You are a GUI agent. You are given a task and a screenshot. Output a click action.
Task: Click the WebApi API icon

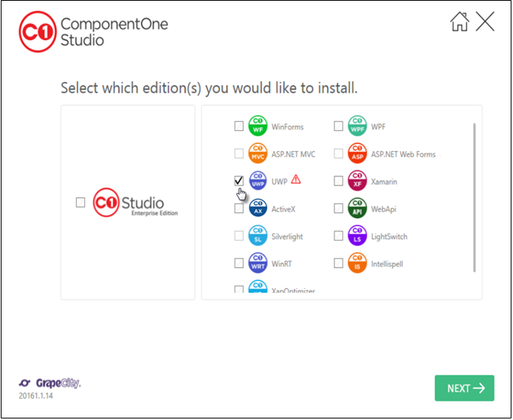(357, 208)
